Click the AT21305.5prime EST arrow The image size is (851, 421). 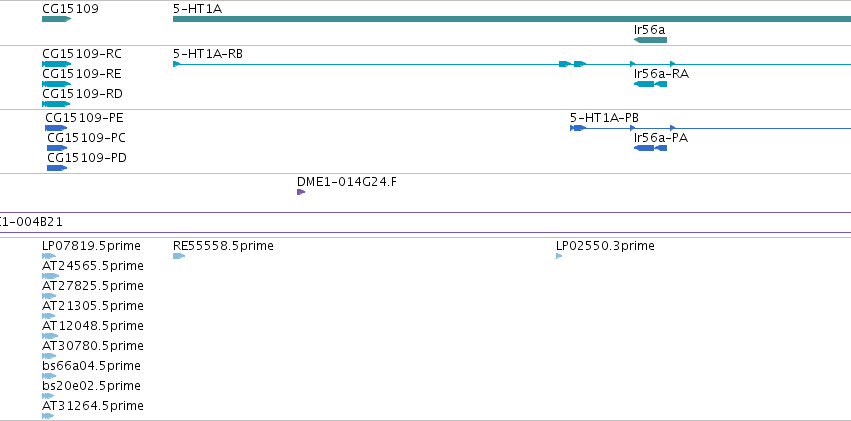click(49, 316)
